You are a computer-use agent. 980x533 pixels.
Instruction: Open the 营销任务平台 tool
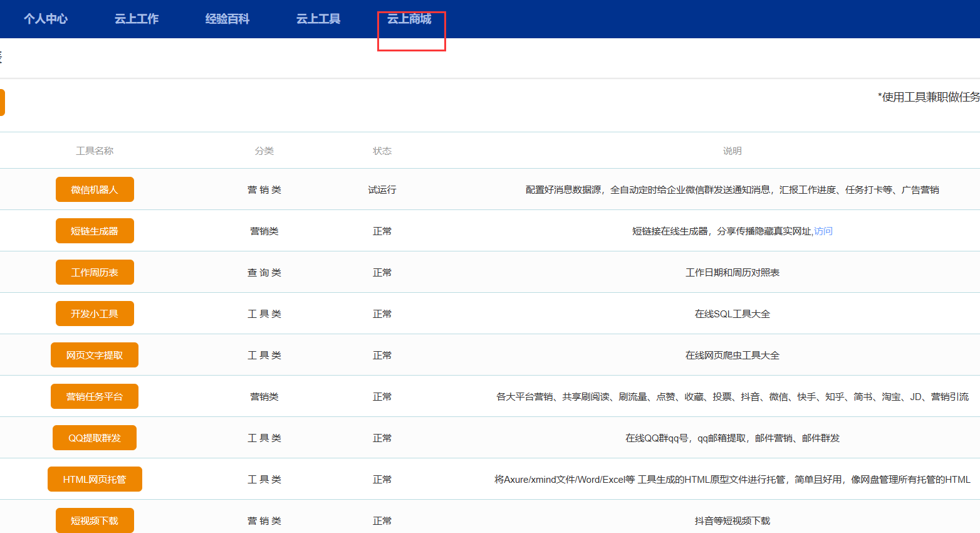(x=95, y=396)
